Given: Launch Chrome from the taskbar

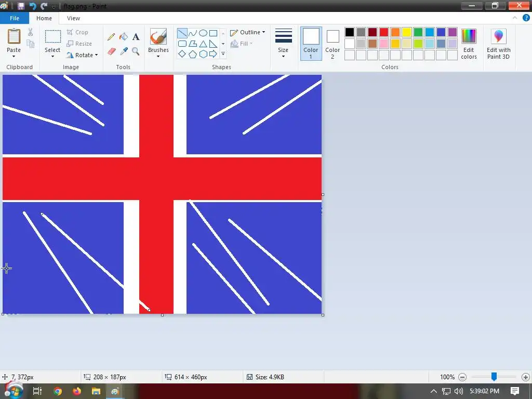Looking at the screenshot, I should coord(58,391).
